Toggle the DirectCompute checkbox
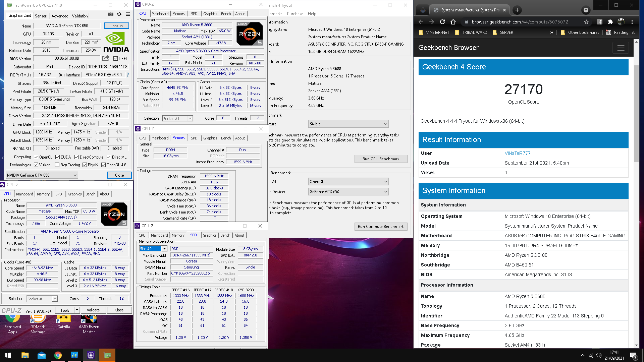Screen dimensions: 644x362 pyautogui.click(x=76, y=157)
